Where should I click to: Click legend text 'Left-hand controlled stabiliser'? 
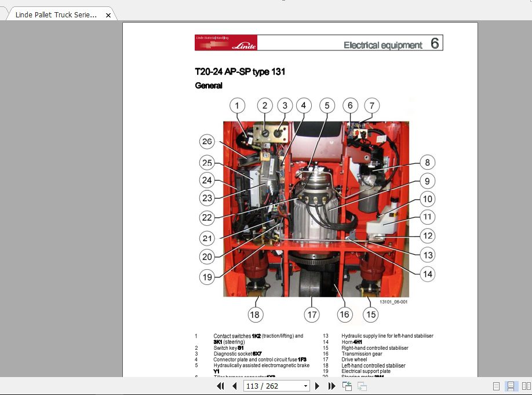[x=373, y=365]
